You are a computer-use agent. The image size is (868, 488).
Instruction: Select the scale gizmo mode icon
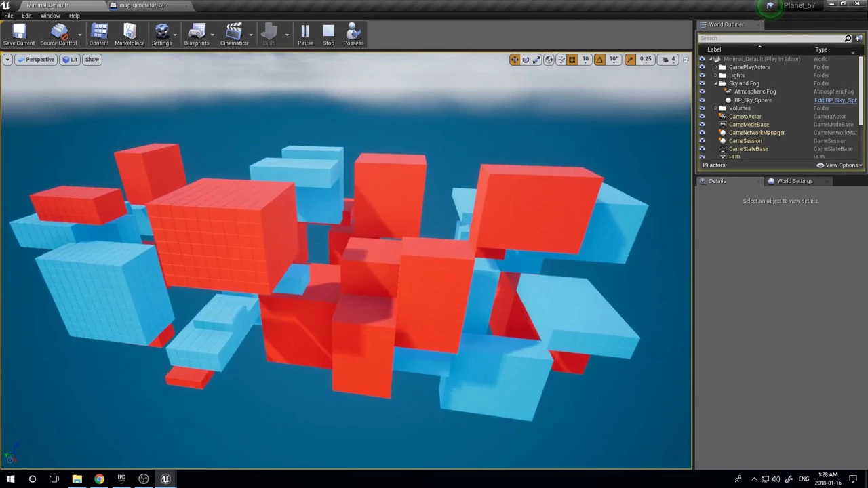[x=536, y=60]
